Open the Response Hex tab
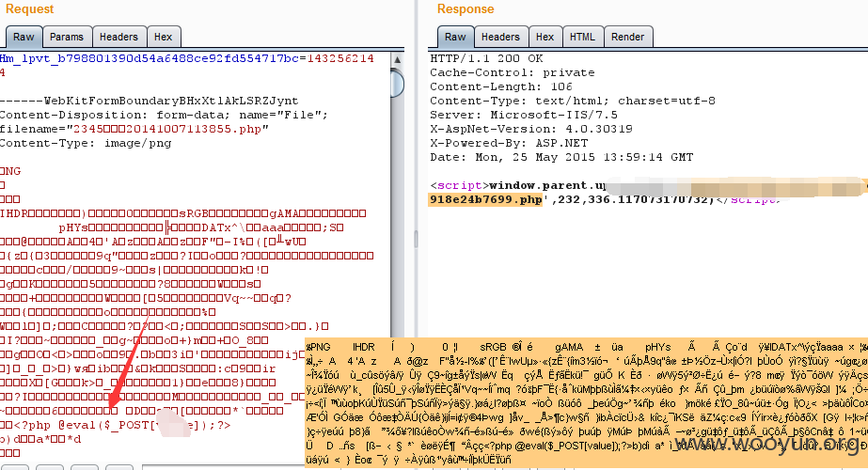This screenshot has width=868, height=470. click(x=544, y=37)
